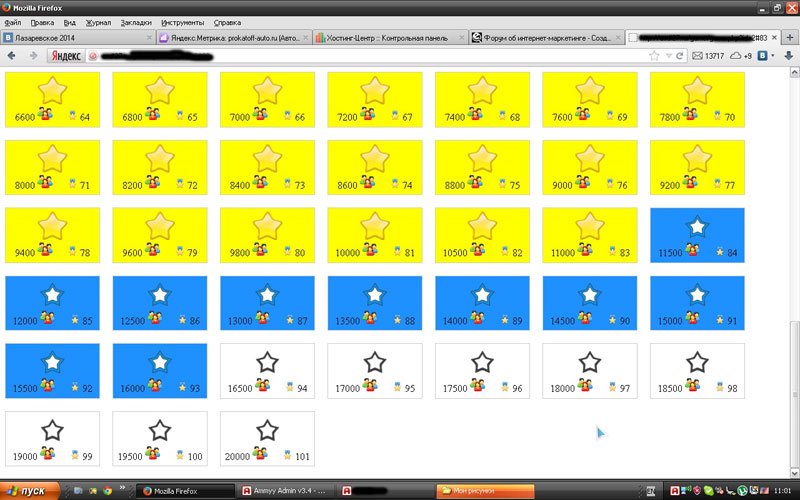Open the VK button dropdown arrow
Viewport: 800px width, 500px height.
coord(772,56)
